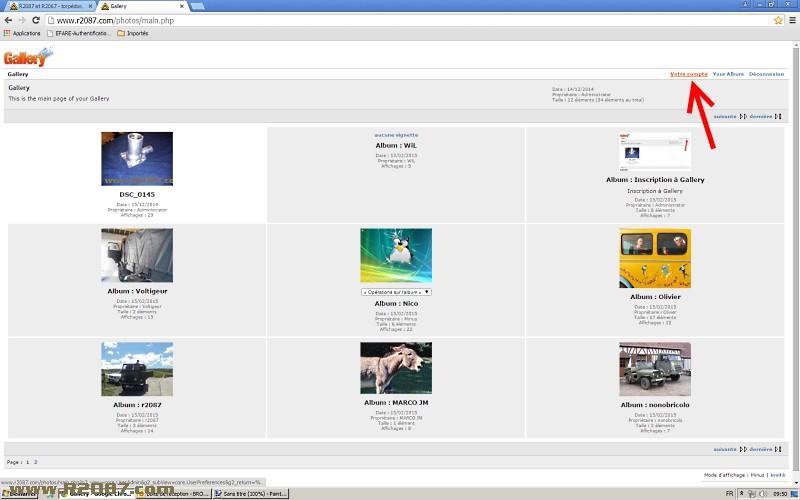
Task: Click the system tray clock showing 09:50
Action: [780, 494]
